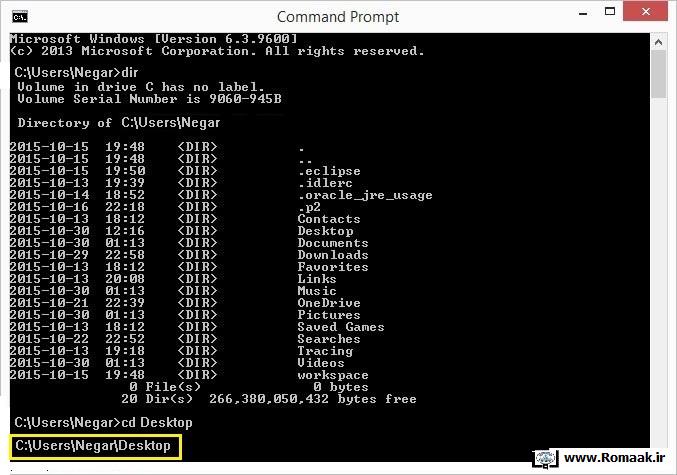
Task: Click the 'Documents' directory name
Action: coord(333,243)
